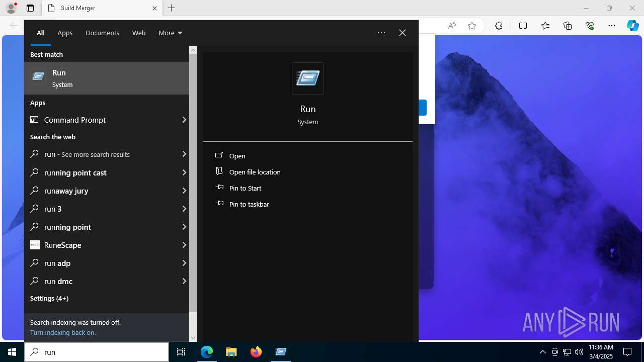Viewport: 644px width, 362px height.
Task: Expand 'running point' suggestion arrow
Action: (184, 227)
